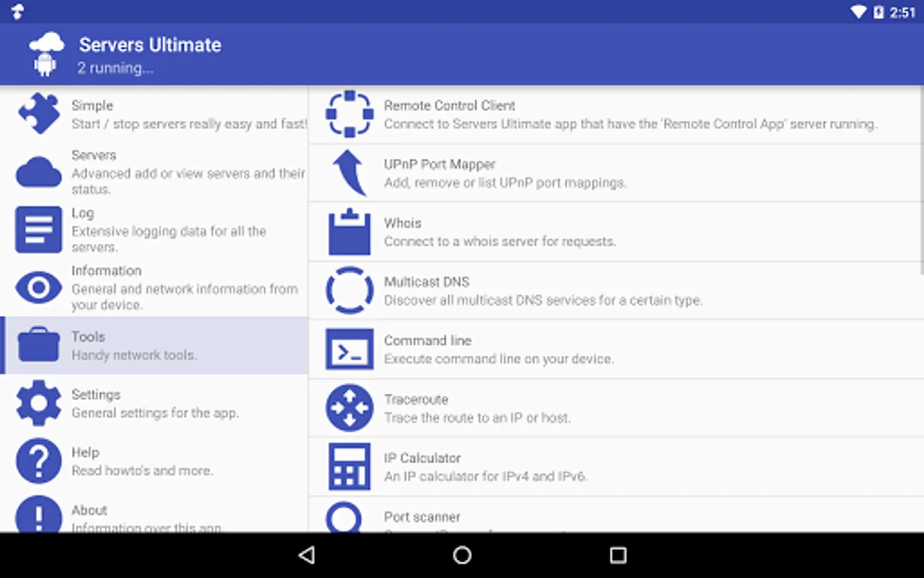Open the IP Calculator title

pyautogui.click(x=422, y=458)
